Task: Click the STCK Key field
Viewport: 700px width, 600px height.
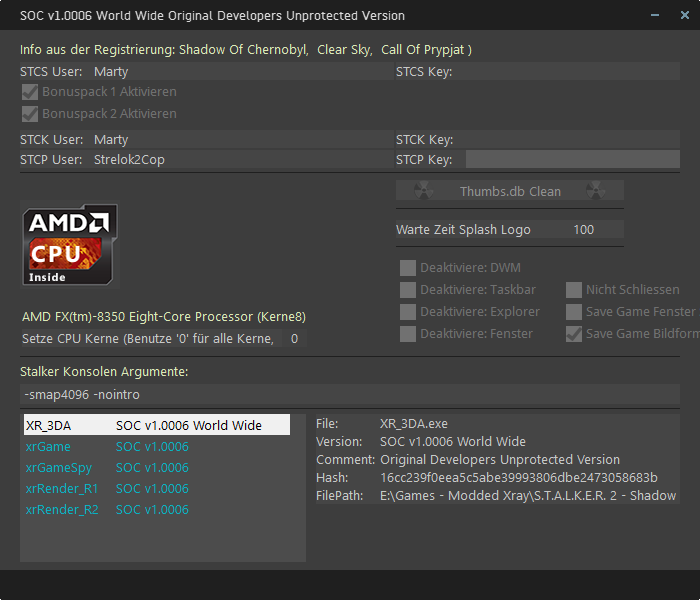Action: pyautogui.click(x=573, y=140)
